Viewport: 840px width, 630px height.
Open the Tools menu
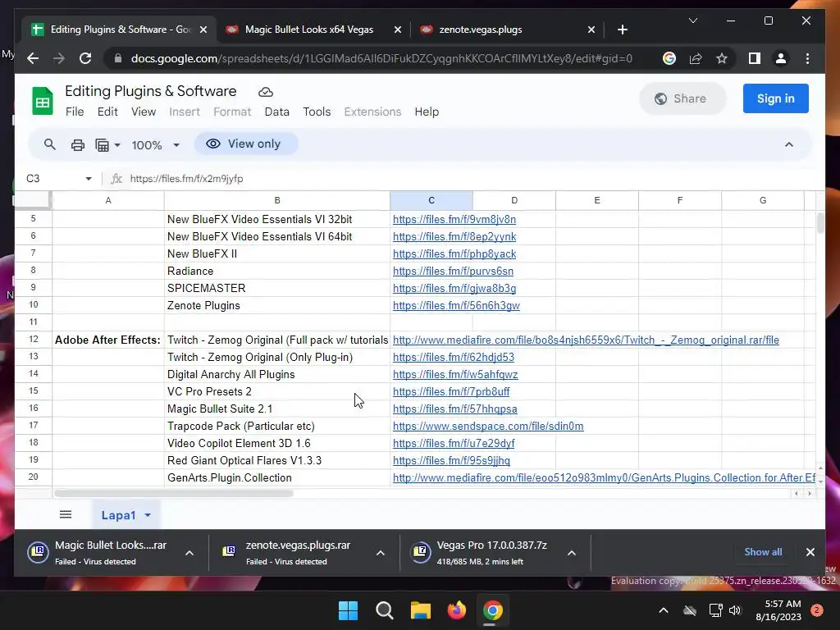point(317,112)
